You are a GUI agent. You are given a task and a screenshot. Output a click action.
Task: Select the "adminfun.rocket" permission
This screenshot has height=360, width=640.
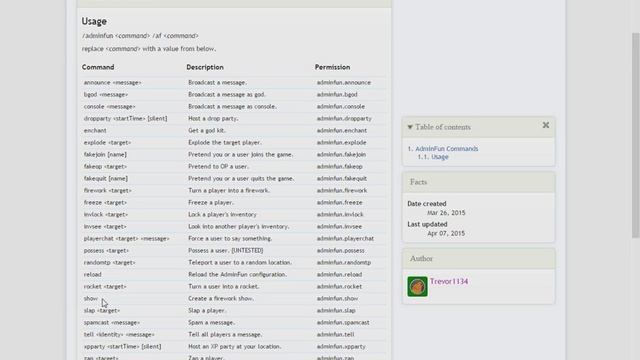tap(339, 287)
